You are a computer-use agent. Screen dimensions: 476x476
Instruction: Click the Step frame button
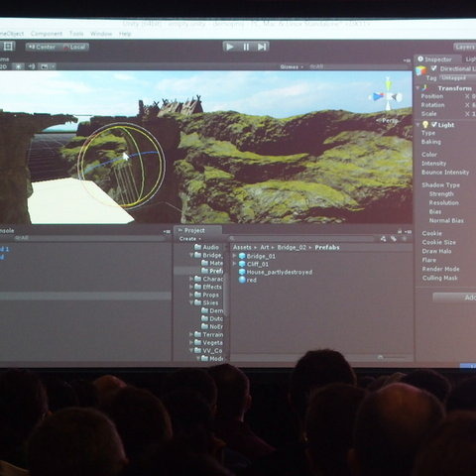click(262, 47)
